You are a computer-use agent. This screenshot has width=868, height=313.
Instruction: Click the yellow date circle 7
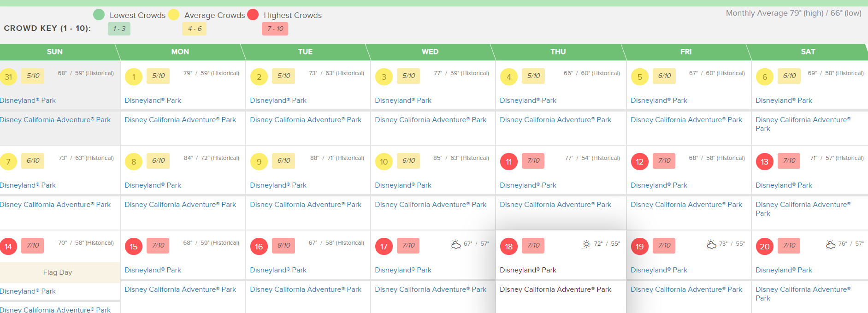coord(8,162)
